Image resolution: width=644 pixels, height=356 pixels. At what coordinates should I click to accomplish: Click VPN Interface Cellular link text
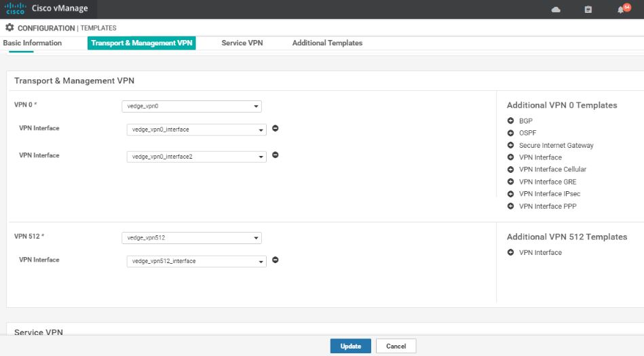click(x=553, y=169)
